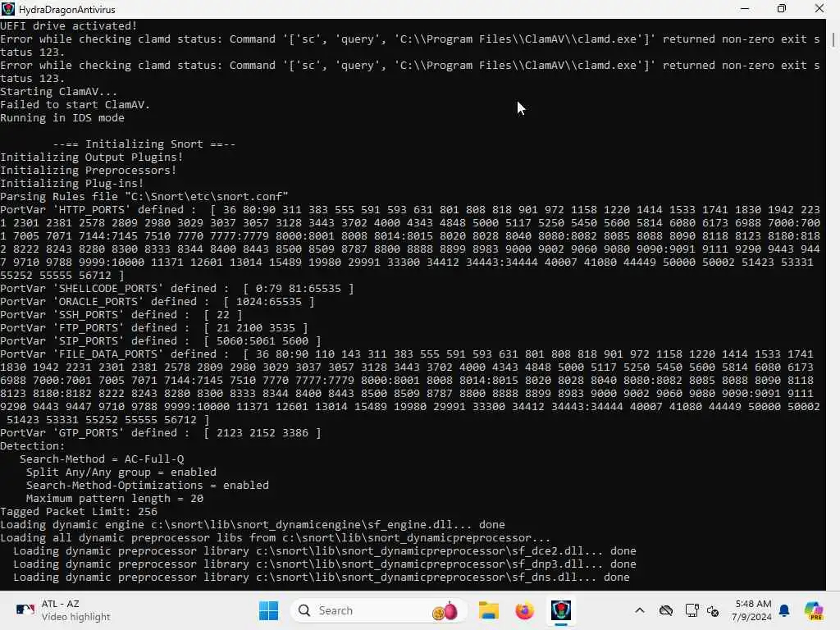Open the ATL - AZ video highlight widget
The image size is (840, 630).
[x=63, y=610]
